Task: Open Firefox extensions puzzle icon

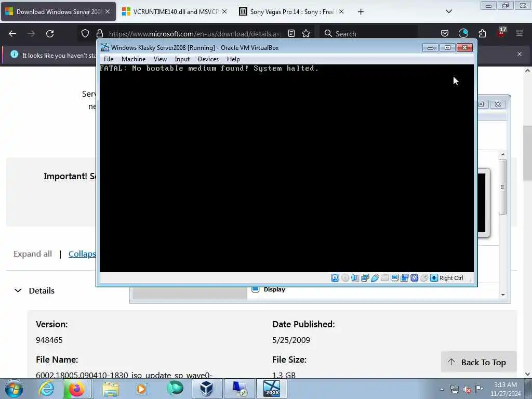Action: pyautogui.click(x=482, y=33)
